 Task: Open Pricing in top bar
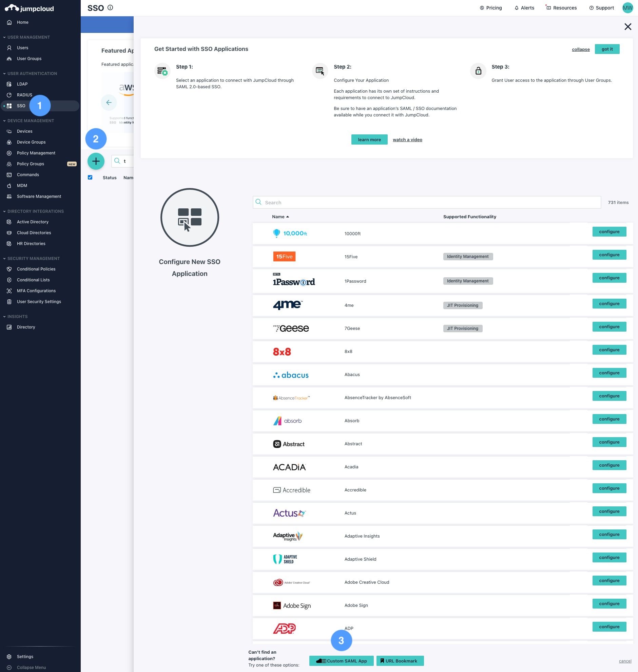[x=490, y=8]
